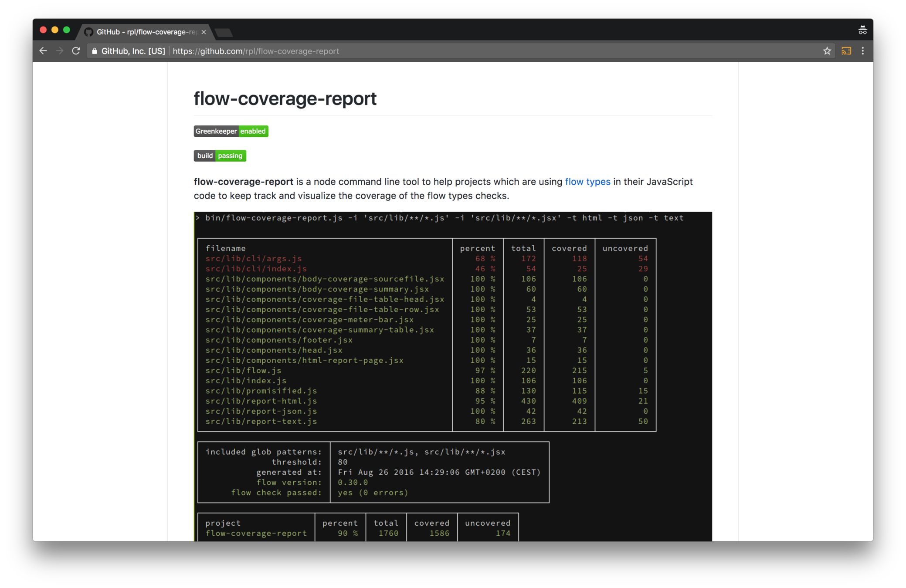This screenshot has height=588, width=906.
Task: Click the flow-coverage-report README heading
Action: coord(285,98)
